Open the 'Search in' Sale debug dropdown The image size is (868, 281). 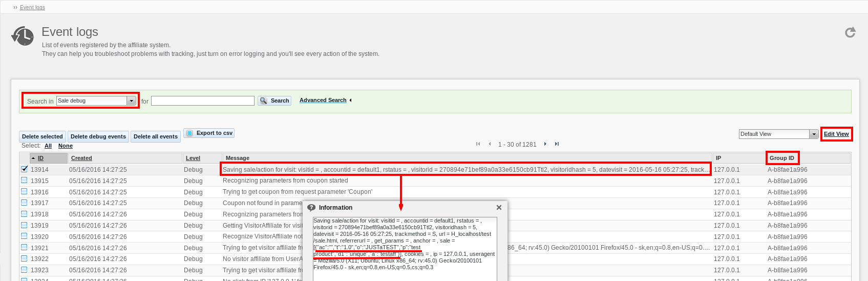click(x=131, y=101)
